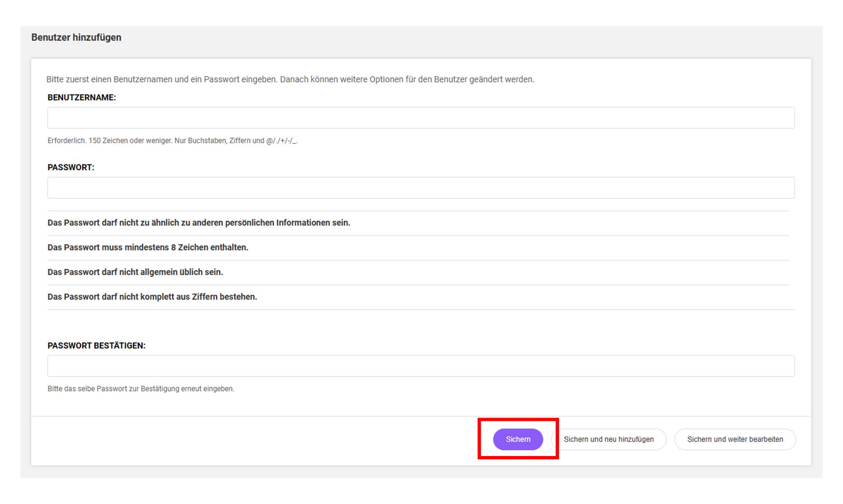Click the 150 Zeichen username hint
The height and width of the screenshot is (504, 843).
coord(172,141)
